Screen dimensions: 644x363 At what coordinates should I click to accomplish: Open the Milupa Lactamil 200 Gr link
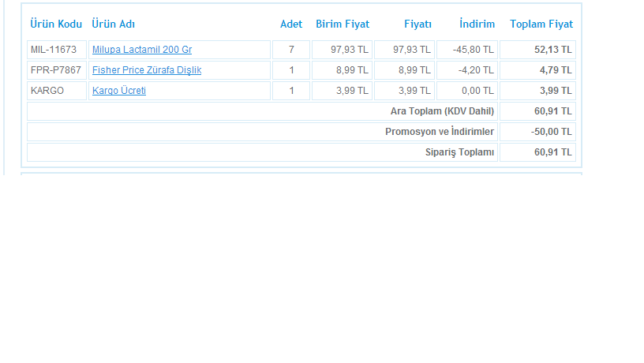pos(142,50)
